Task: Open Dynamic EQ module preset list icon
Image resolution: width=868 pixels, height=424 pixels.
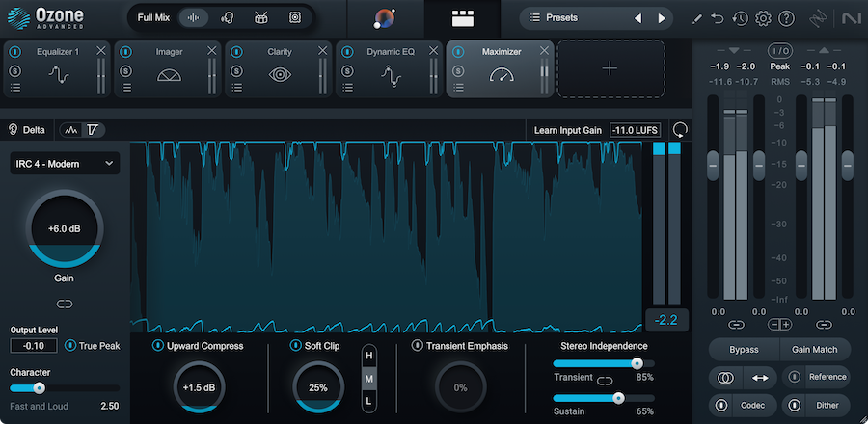Action: 347,88
